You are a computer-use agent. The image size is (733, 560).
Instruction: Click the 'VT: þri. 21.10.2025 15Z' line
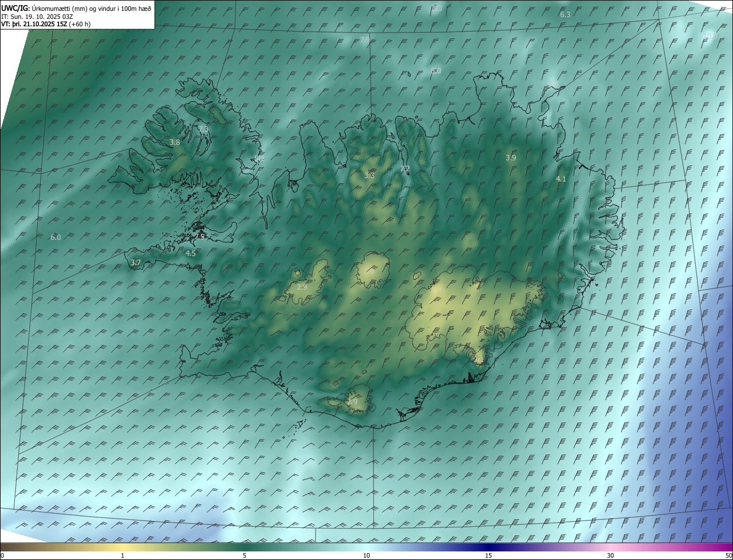(34, 24)
